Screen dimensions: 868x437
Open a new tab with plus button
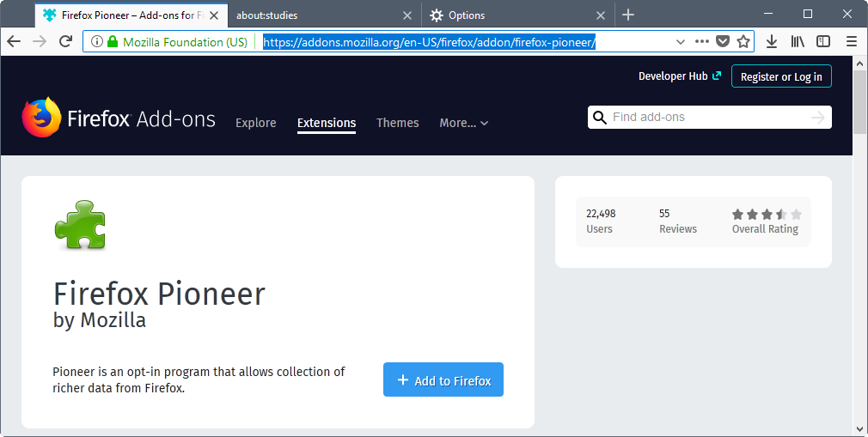point(628,15)
